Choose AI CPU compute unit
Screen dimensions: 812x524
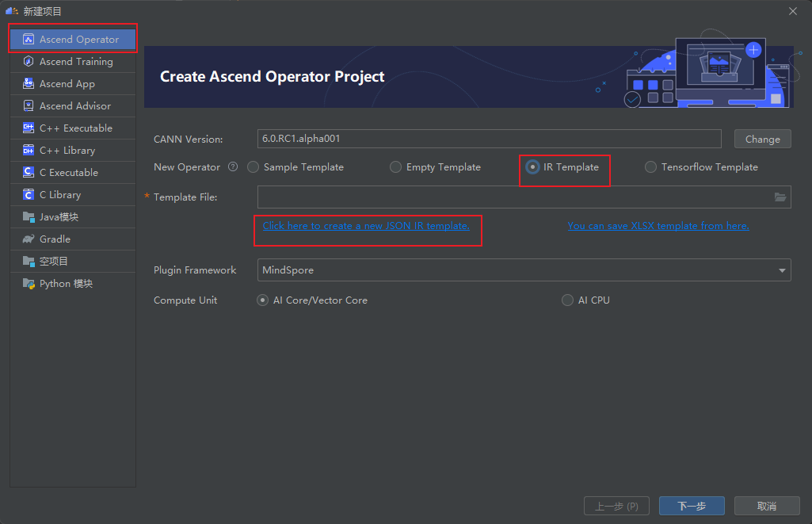coord(567,300)
